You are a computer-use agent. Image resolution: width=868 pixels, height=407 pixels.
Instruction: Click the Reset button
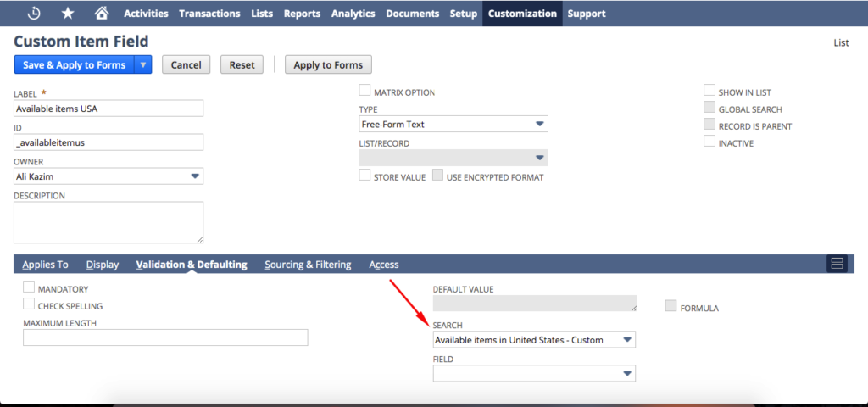(x=242, y=64)
